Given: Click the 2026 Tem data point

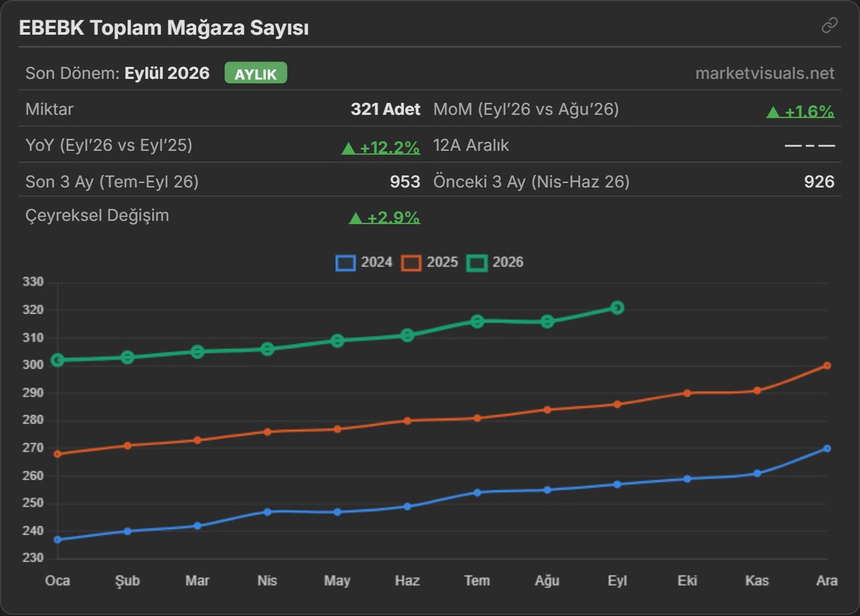Looking at the screenshot, I should (x=477, y=322).
